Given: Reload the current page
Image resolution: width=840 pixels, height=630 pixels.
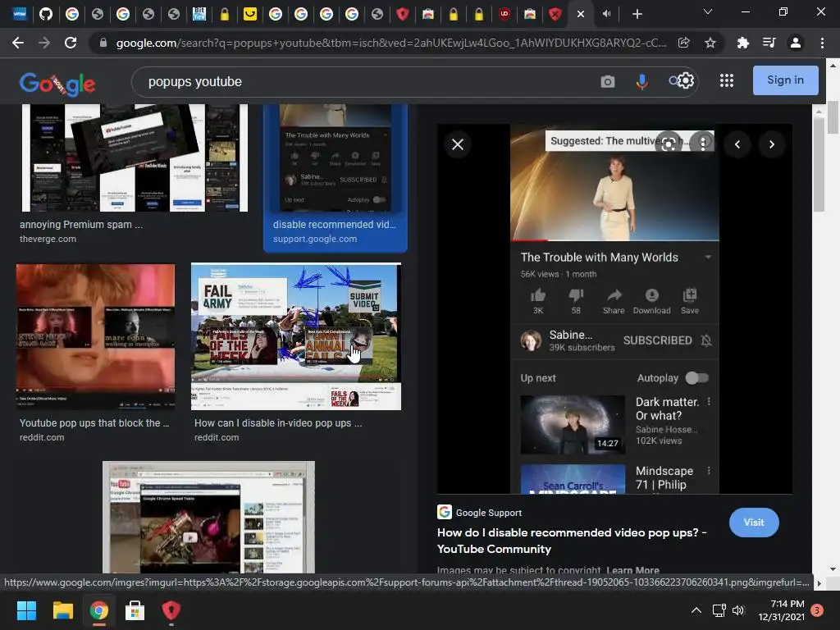Looking at the screenshot, I should coord(71,43).
